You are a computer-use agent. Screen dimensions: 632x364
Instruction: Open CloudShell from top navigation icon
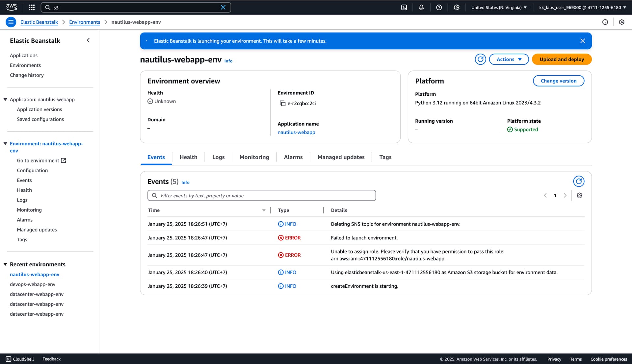click(404, 7)
